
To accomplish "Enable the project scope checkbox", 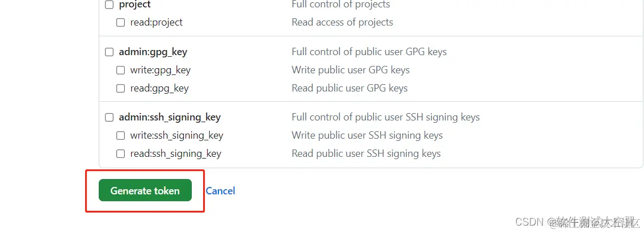I will (x=110, y=5).
